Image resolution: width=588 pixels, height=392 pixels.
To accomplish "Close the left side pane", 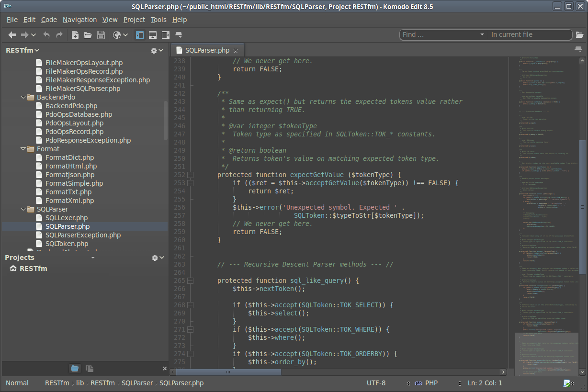I will tap(165, 369).
